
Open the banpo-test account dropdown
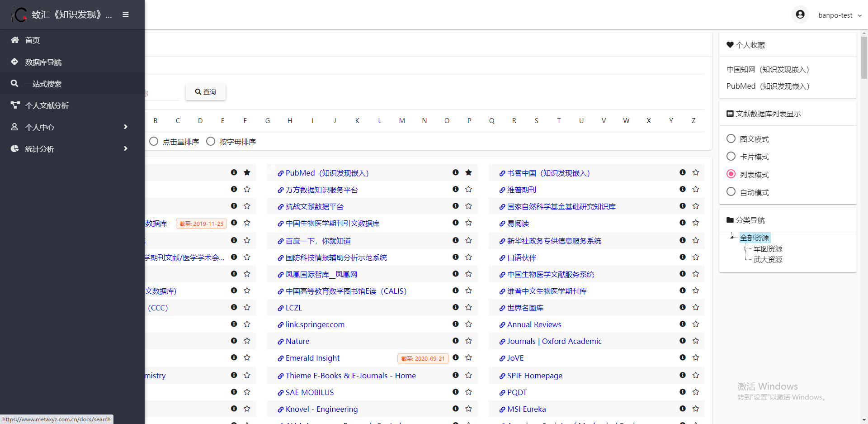click(x=840, y=15)
